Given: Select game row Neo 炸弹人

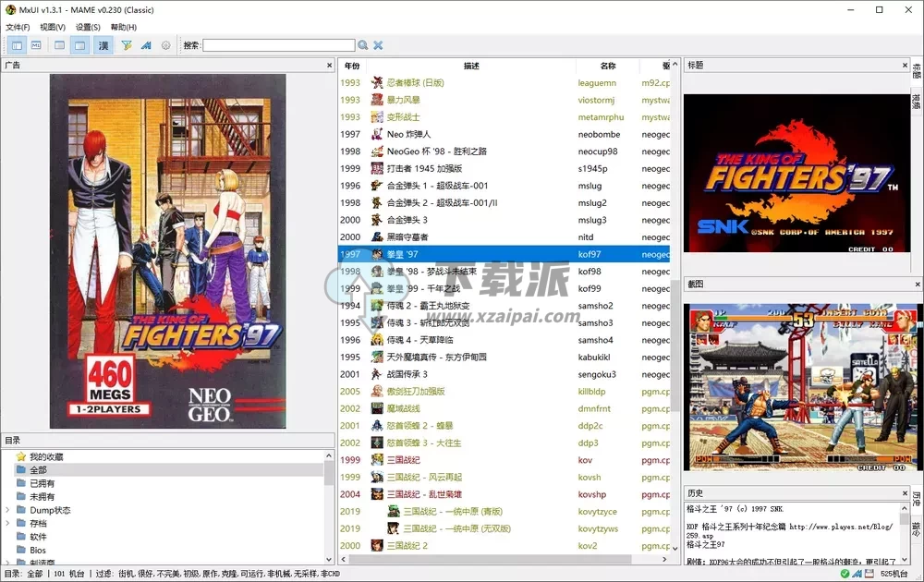Looking at the screenshot, I should click(504, 134).
